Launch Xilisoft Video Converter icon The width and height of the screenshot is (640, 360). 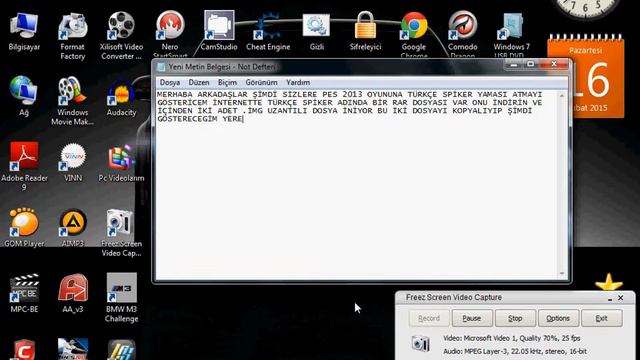point(121,26)
